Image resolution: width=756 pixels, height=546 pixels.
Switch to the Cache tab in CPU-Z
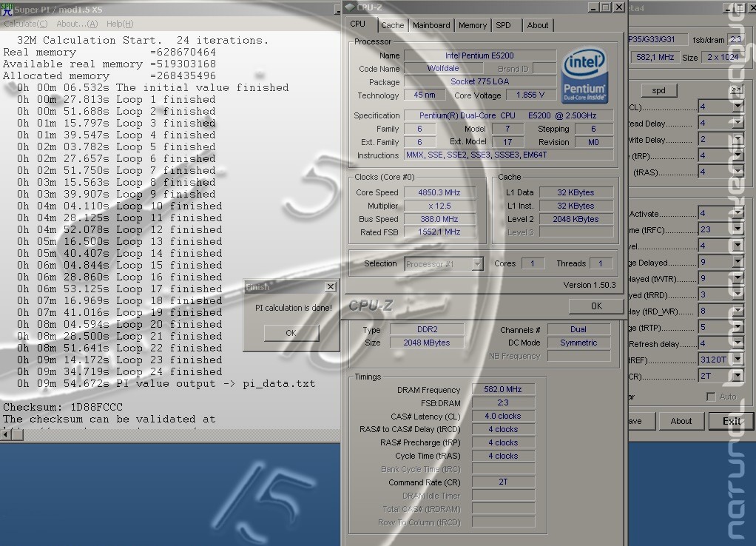click(393, 25)
